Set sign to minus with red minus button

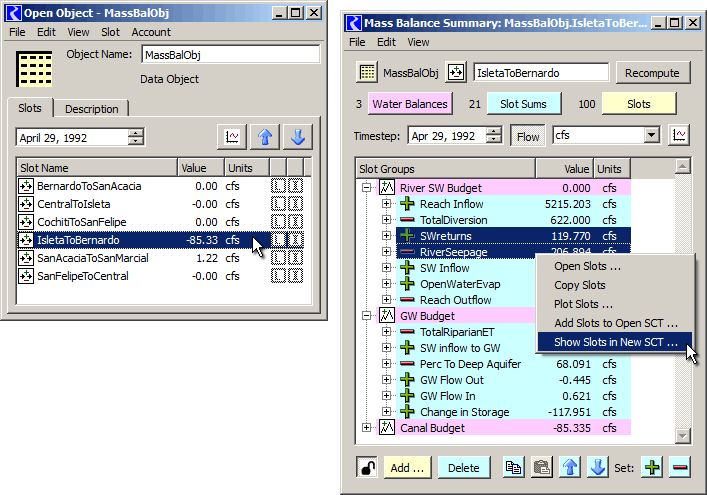coord(680,468)
